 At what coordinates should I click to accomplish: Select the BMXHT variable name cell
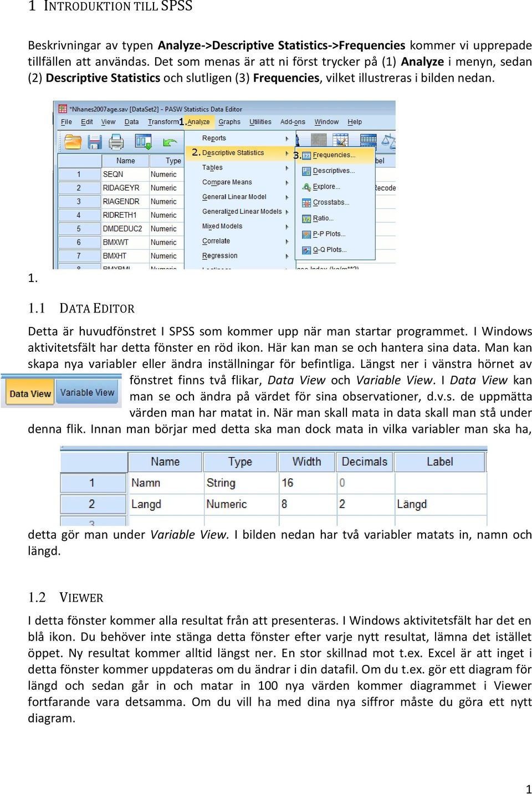[126, 256]
